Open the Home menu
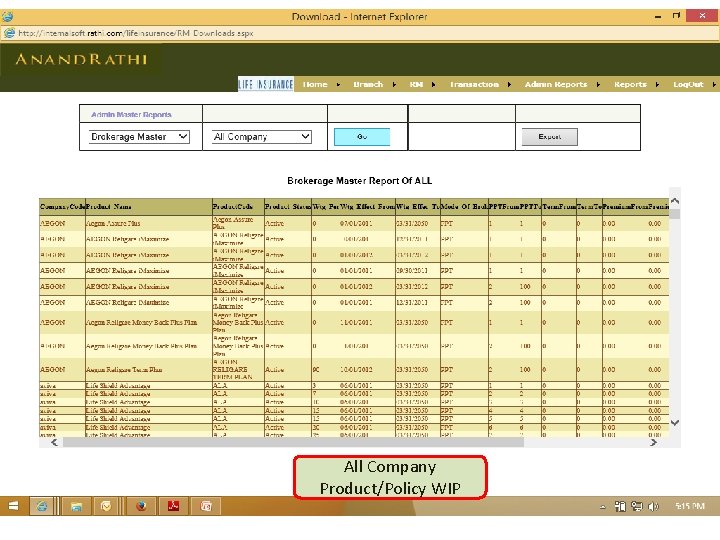The width and height of the screenshot is (720, 540). (x=315, y=84)
